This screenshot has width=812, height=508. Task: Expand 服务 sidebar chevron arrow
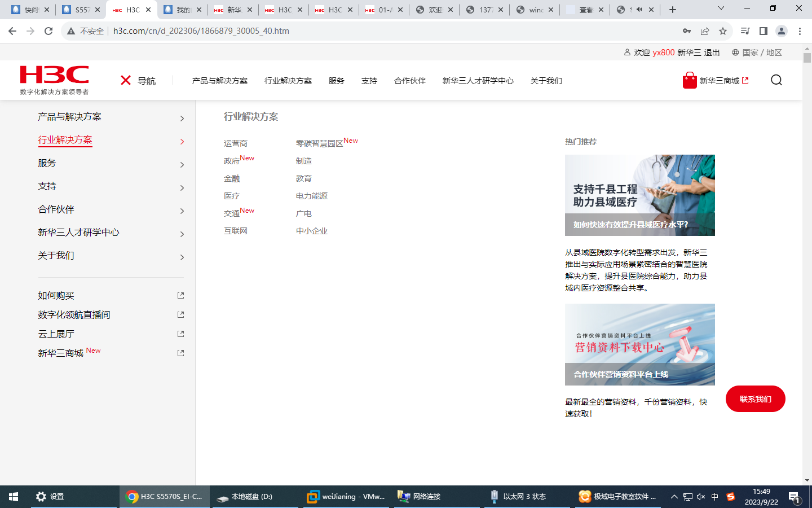tap(182, 165)
